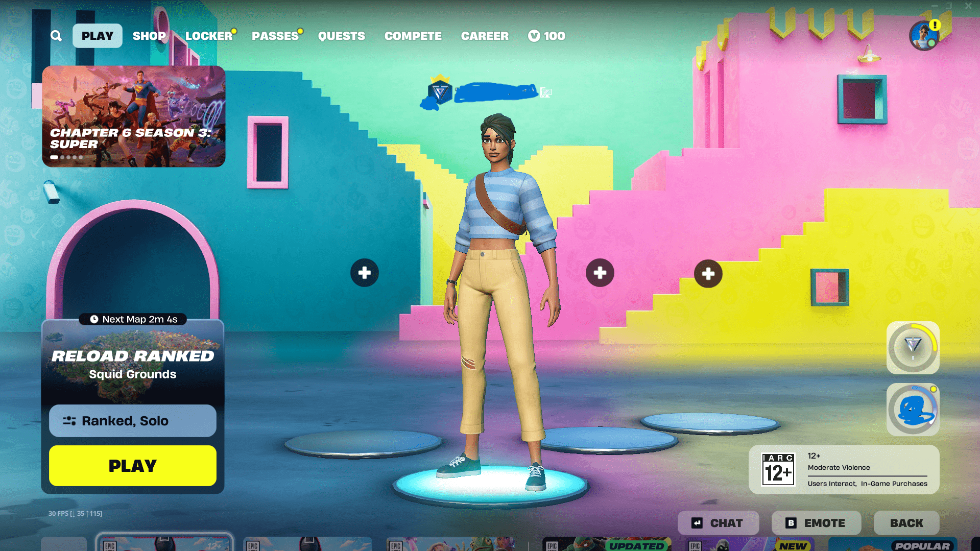Open the CAREER tab
The image size is (980, 551).
click(x=485, y=36)
